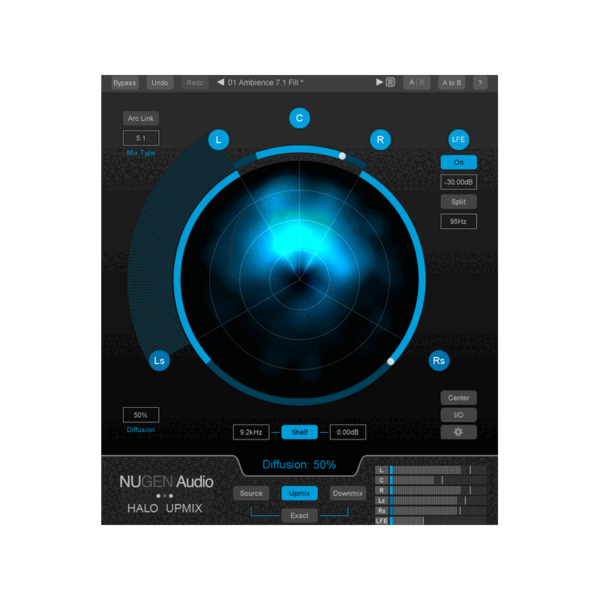Screen dimensions: 600x600
Task: Toggle the Exact mode button
Action: [x=299, y=515]
